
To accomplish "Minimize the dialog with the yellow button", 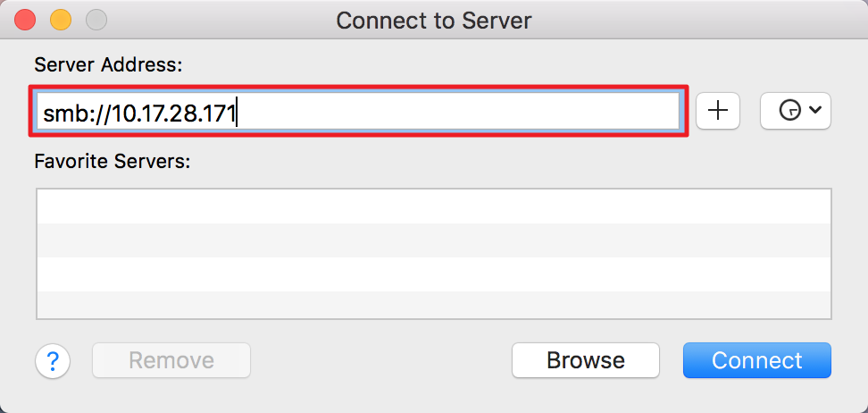I will pos(61,21).
